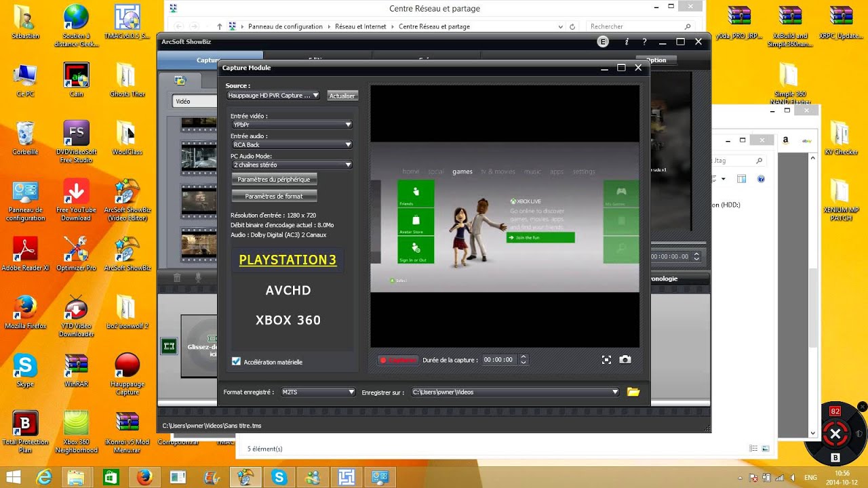This screenshot has width=868, height=488.
Task: Click Skype in the taskbar
Action: coord(279,477)
